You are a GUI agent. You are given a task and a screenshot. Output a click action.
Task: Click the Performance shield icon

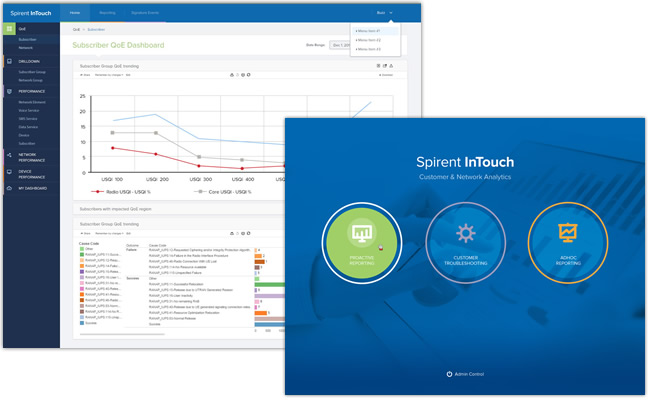[9, 91]
